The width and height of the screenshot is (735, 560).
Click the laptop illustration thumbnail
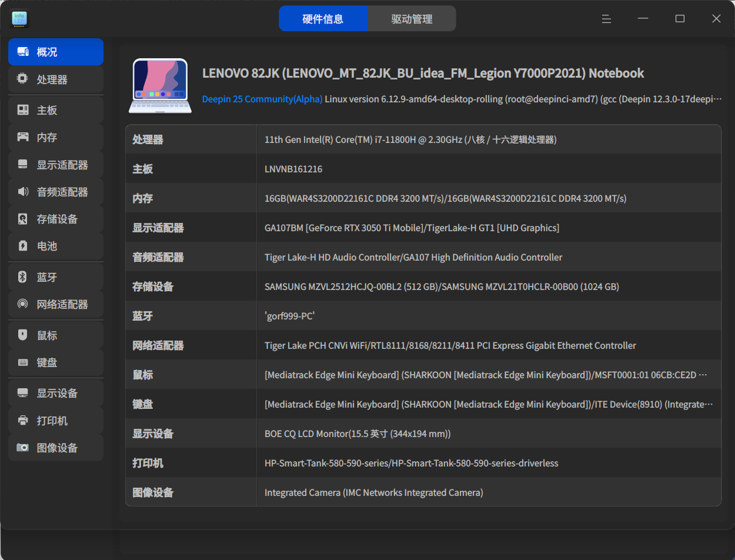(159, 85)
